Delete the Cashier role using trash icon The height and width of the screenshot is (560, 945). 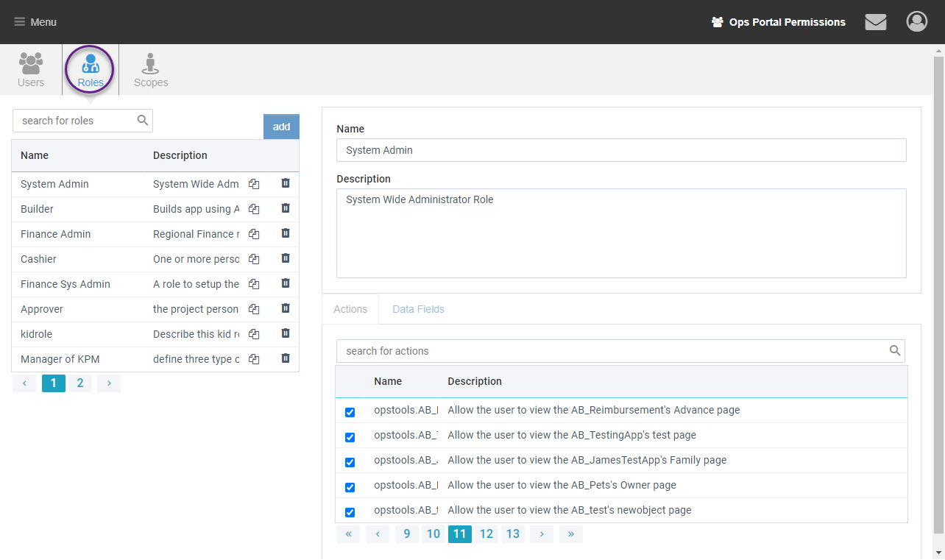tap(286, 258)
